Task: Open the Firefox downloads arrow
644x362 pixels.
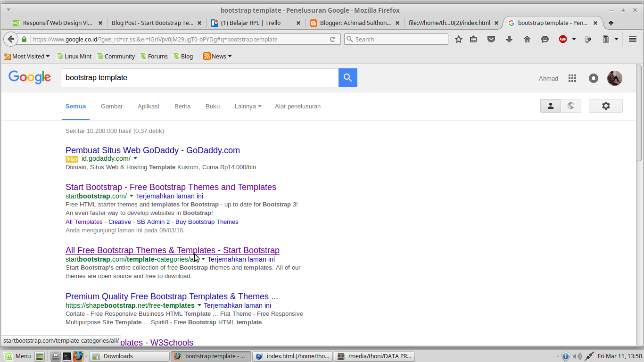Action: (x=509, y=40)
